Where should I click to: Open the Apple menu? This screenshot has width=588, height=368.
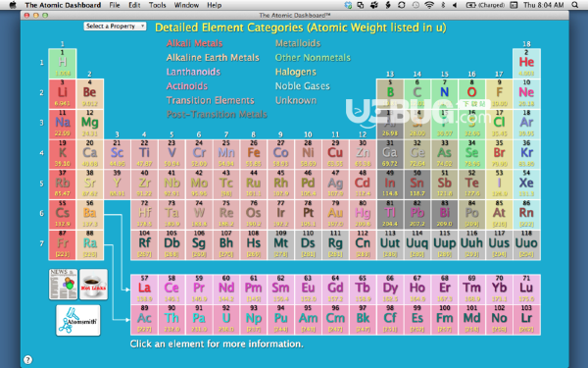[13, 5]
